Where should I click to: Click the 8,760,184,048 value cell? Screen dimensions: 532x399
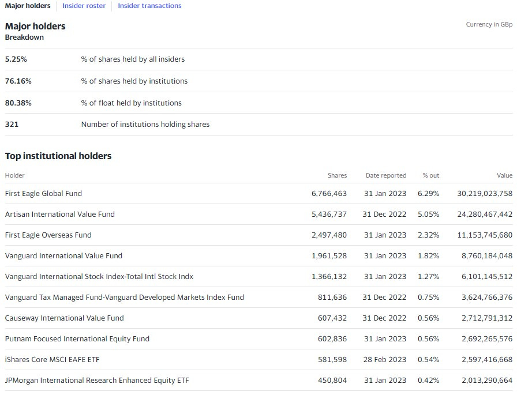[x=487, y=255]
